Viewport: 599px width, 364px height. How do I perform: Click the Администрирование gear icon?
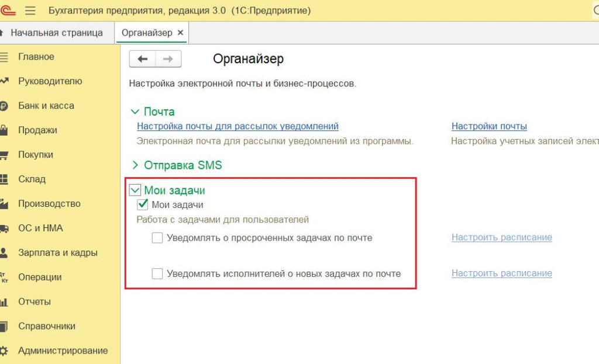click(4, 351)
